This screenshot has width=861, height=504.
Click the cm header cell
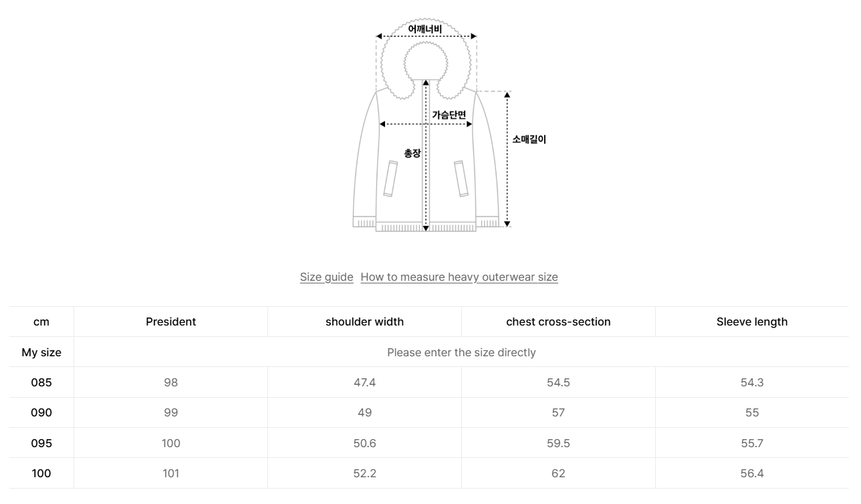pyautogui.click(x=41, y=322)
